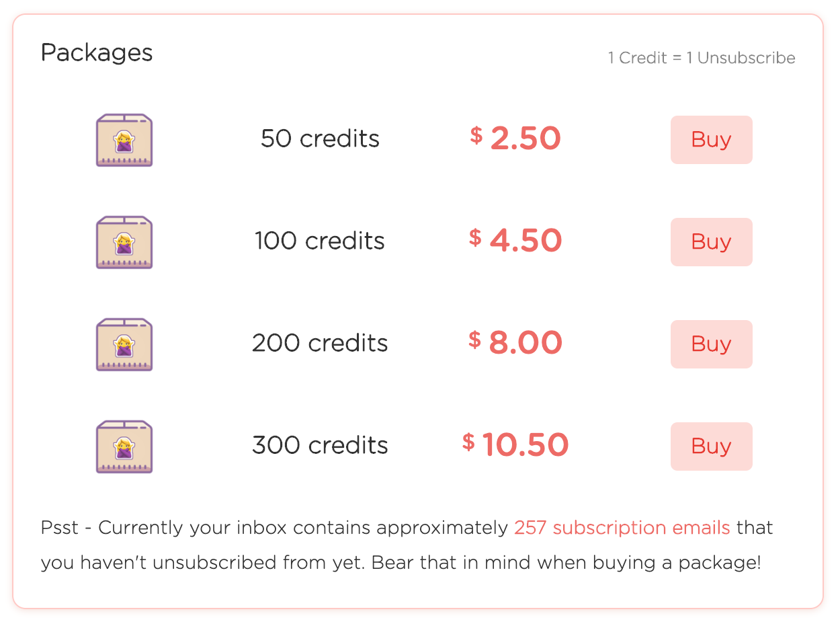Click the $4.50 price

click(x=515, y=241)
